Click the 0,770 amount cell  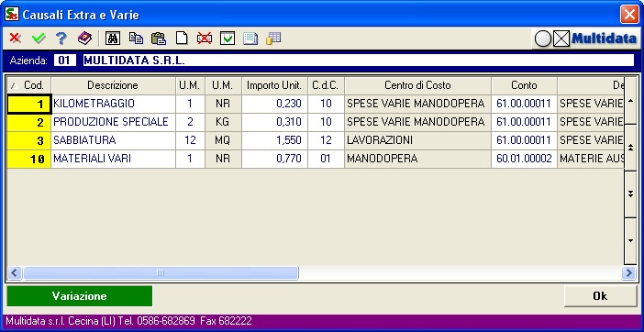274,160
